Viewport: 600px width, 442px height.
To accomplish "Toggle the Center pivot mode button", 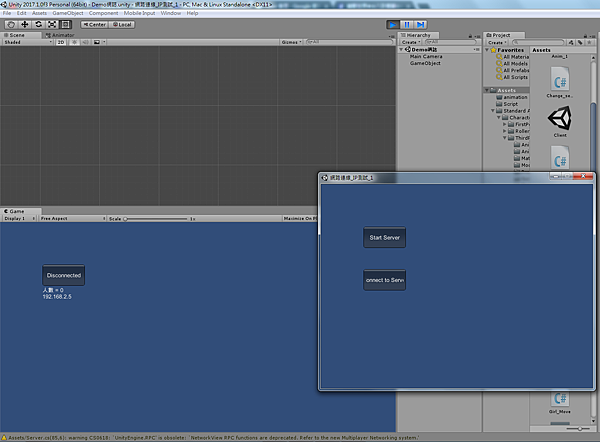I will tap(95, 24).
